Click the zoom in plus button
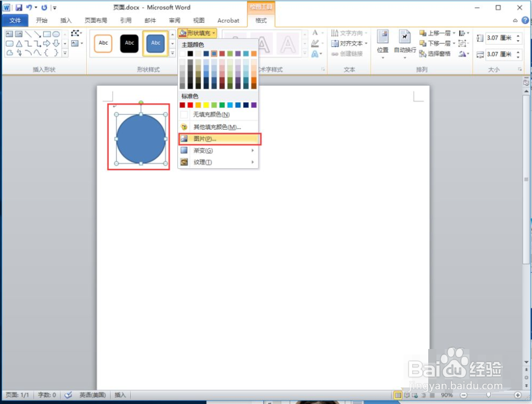This screenshot has height=404, width=532. pyautogui.click(x=518, y=395)
